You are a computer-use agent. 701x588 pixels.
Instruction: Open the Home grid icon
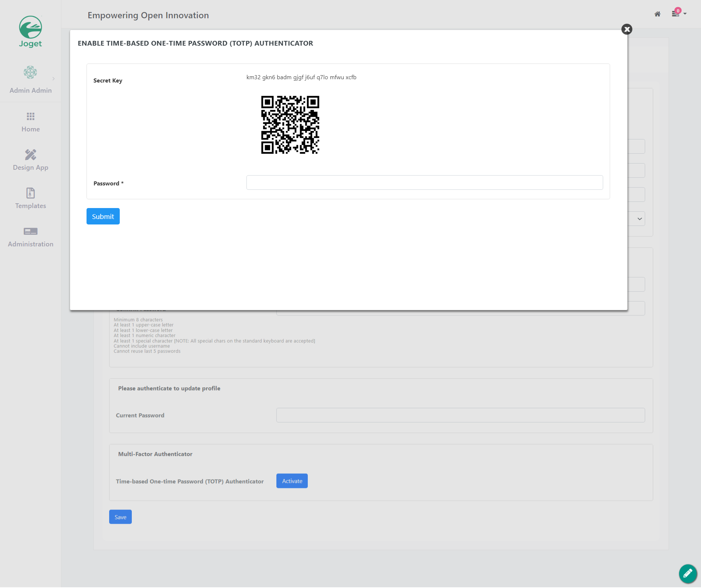[30, 116]
